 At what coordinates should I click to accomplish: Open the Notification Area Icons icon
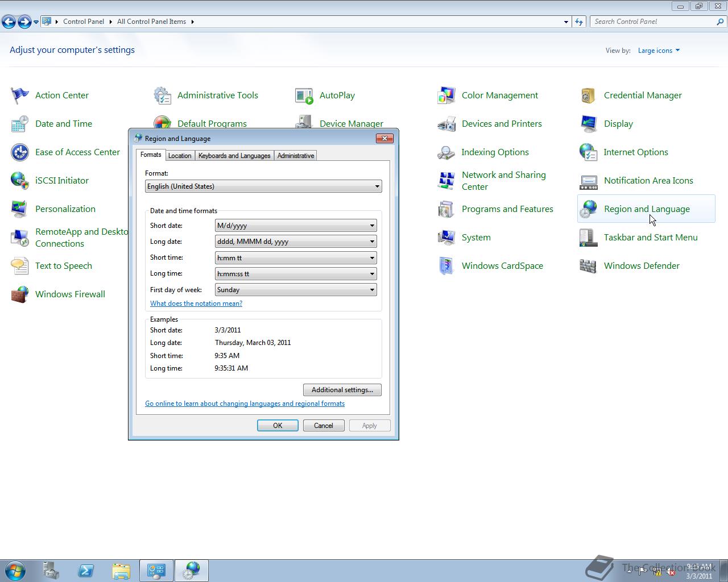tap(589, 181)
